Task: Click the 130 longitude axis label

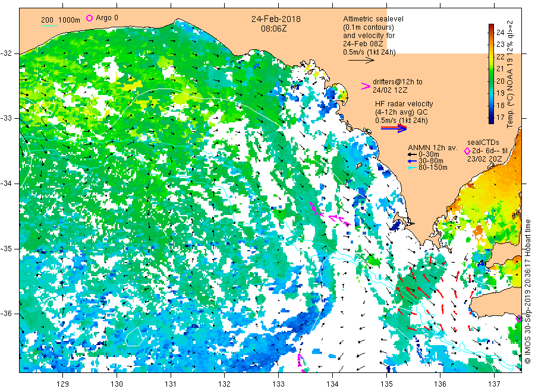Action: pos(117,384)
